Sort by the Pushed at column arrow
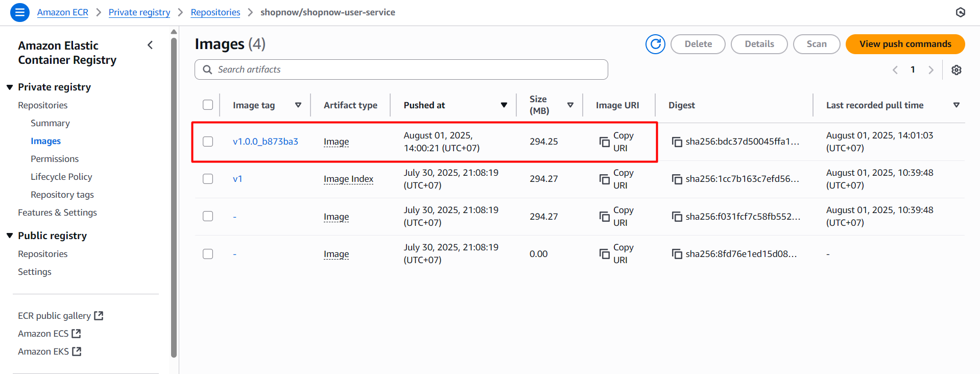The width and height of the screenshot is (980, 374). [x=504, y=105]
